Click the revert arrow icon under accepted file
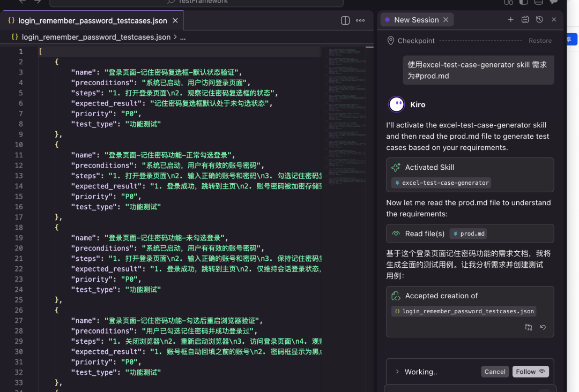 (x=543, y=327)
